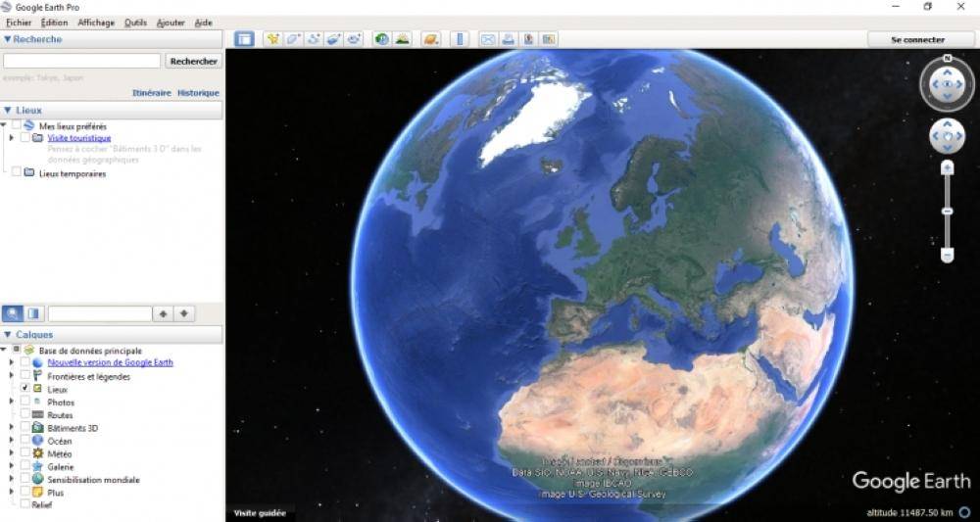This screenshot has height=522, width=980.
Task: Enable the Routes layer checkbox
Action: click(x=25, y=415)
